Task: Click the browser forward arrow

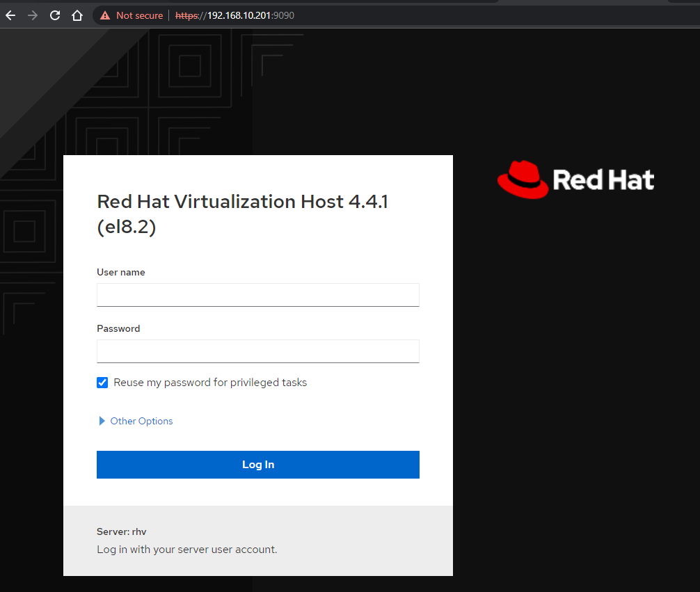Action: click(x=33, y=15)
